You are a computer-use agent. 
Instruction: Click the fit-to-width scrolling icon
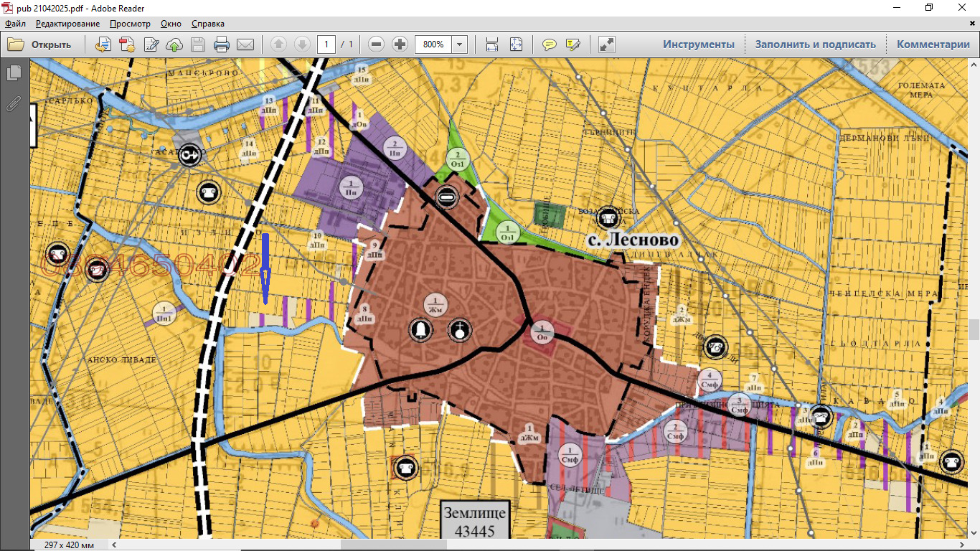[492, 44]
